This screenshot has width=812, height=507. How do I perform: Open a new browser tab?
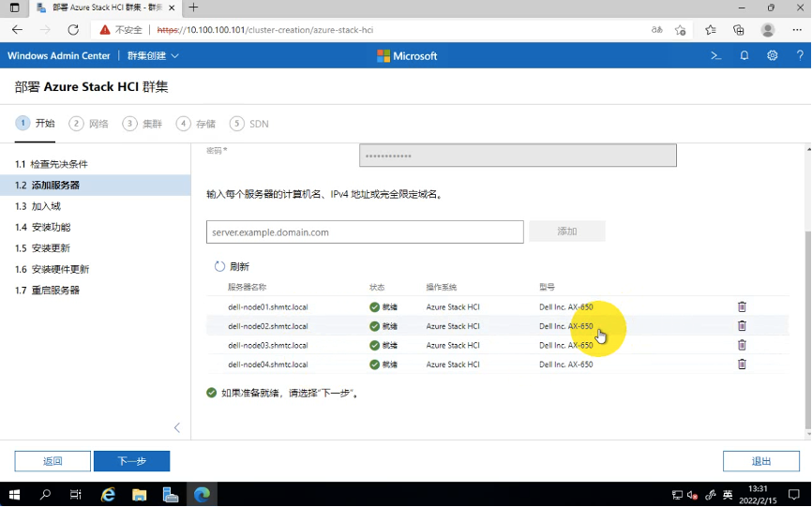pyautogui.click(x=193, y=7)
